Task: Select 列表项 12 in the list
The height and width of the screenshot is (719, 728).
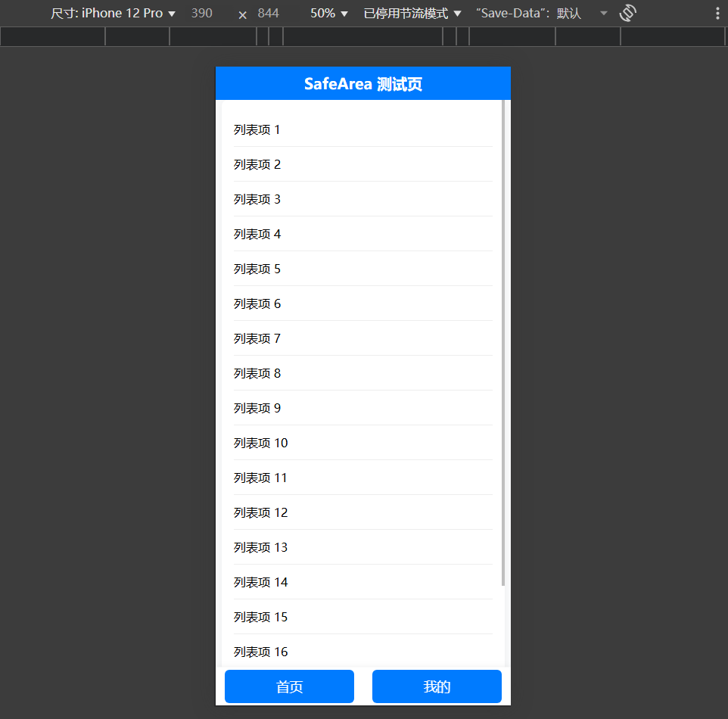Action: pyautogui.click(x=261, y=513)
